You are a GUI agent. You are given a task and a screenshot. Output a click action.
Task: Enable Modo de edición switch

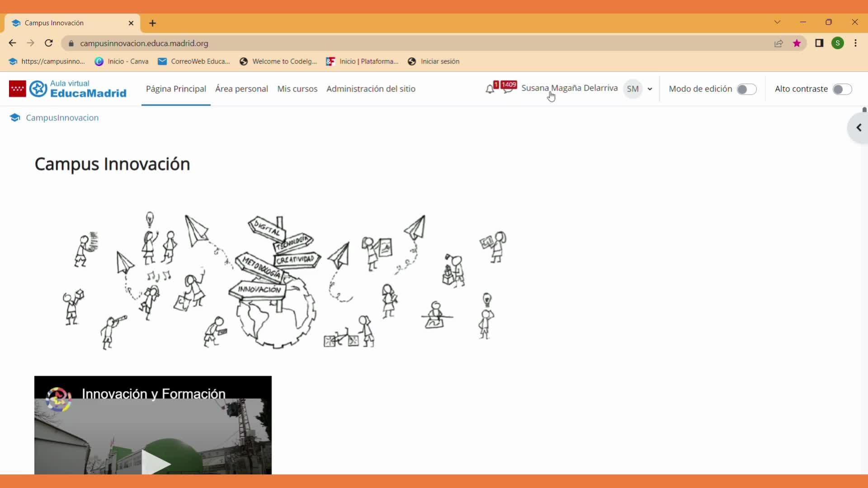point(746,89)
